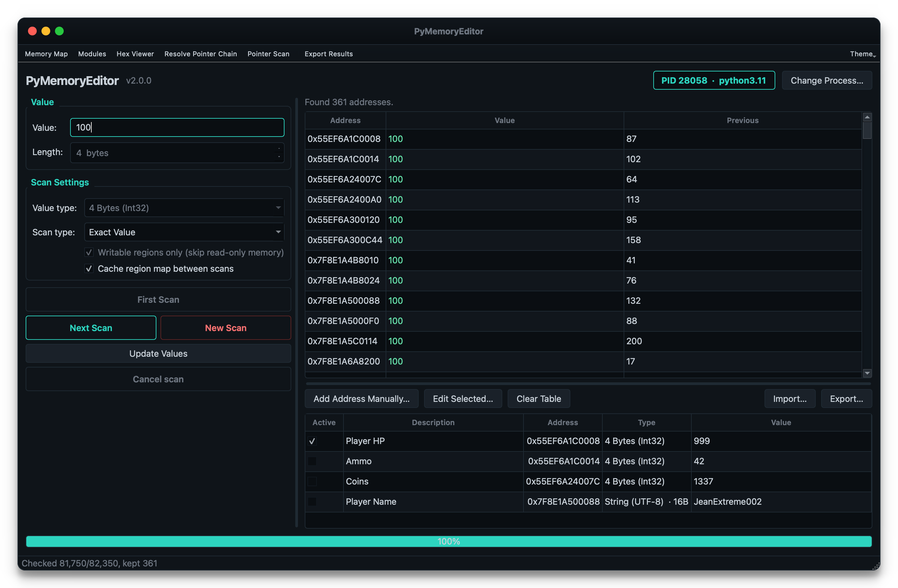898x588 pixels.
Task: Click previous value 158 cell
Action: (x=743, y=240)
